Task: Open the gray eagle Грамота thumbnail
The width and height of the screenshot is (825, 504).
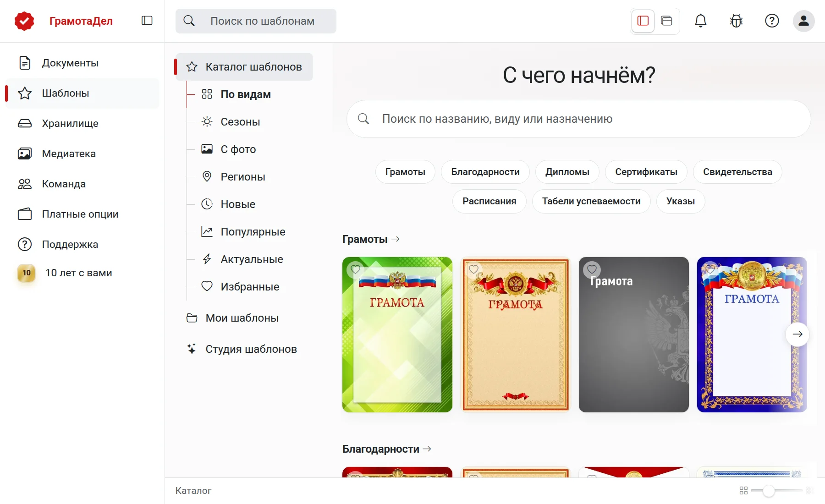Action: [634, 334]
